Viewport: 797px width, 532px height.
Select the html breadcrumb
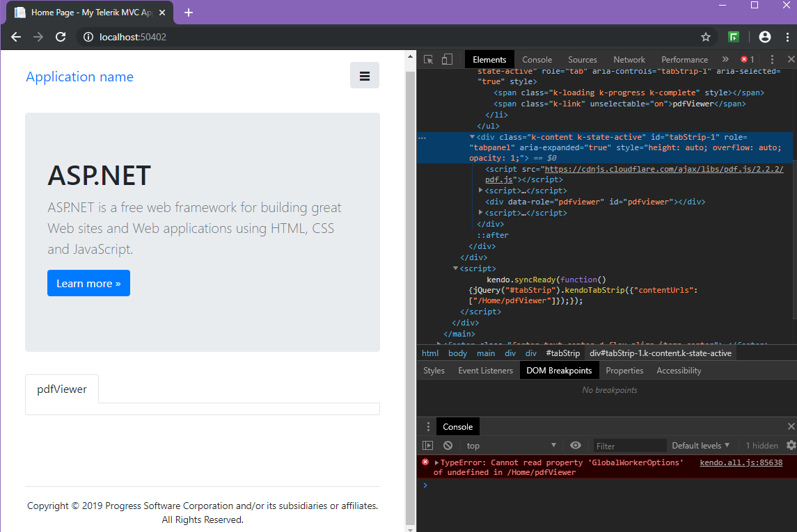pyautogui.click(x=430, y=353)
